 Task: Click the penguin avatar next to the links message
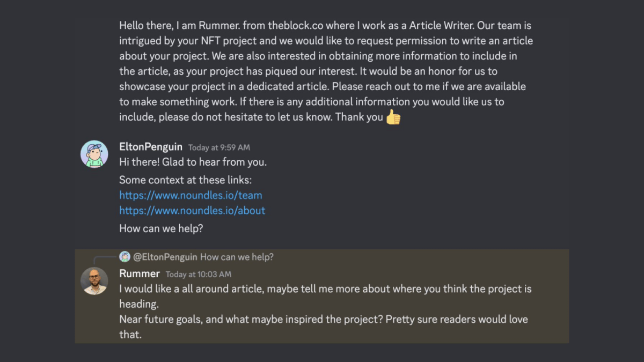[94, 154]
